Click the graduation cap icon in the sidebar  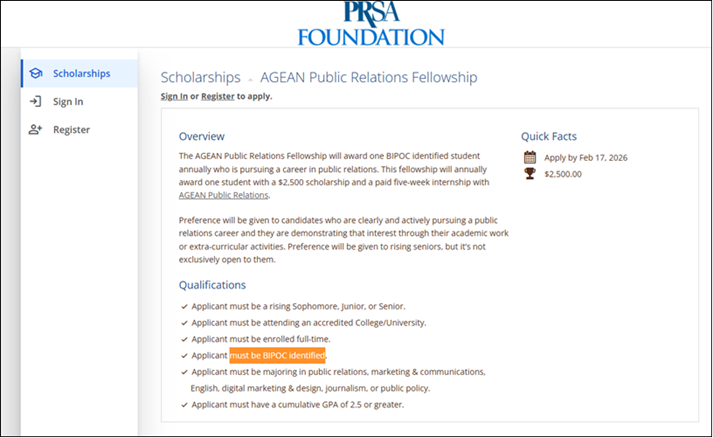point(36,74)
